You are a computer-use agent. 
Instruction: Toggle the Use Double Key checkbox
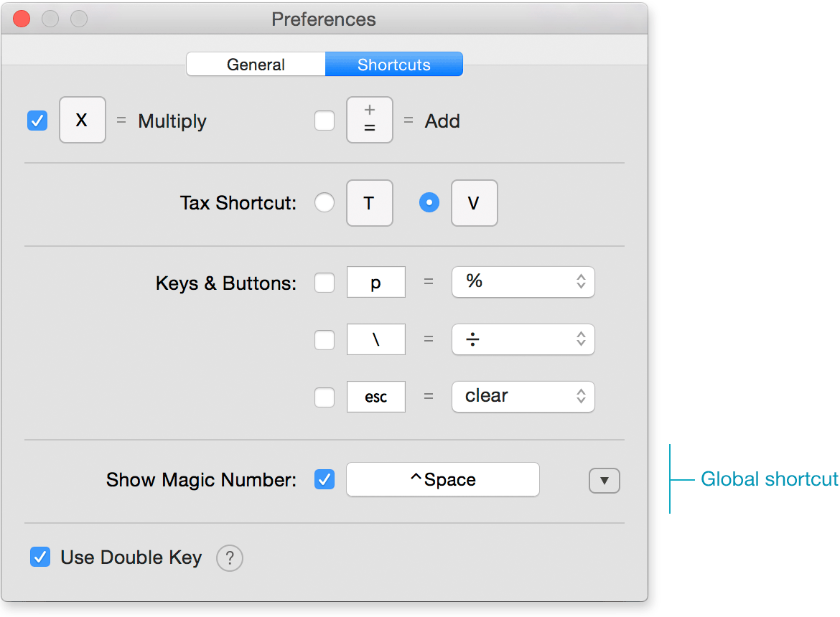click(40, 557)
